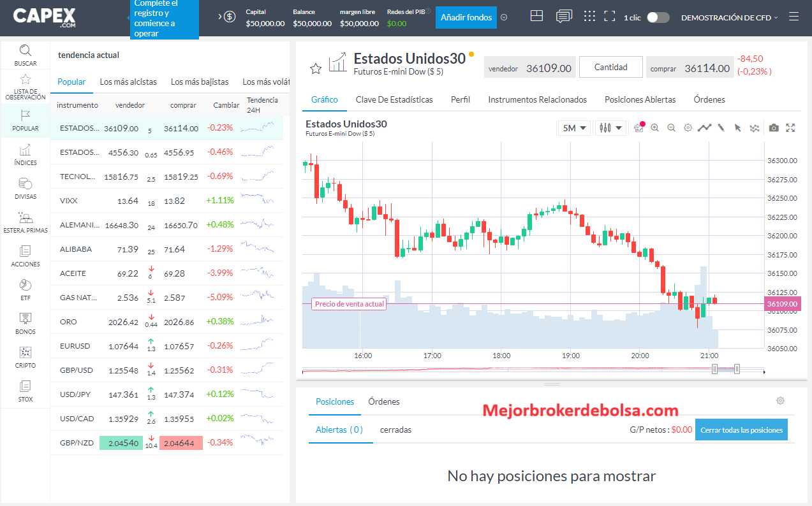The image size is (812, 506).
Task: Open the apps dots grid icon
Action: pos(590,17)
